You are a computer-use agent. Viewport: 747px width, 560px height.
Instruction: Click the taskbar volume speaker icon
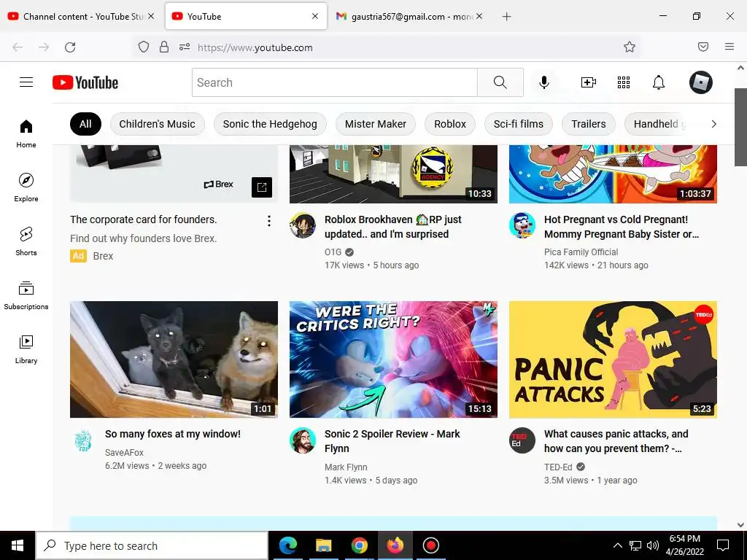coord(653,545)
